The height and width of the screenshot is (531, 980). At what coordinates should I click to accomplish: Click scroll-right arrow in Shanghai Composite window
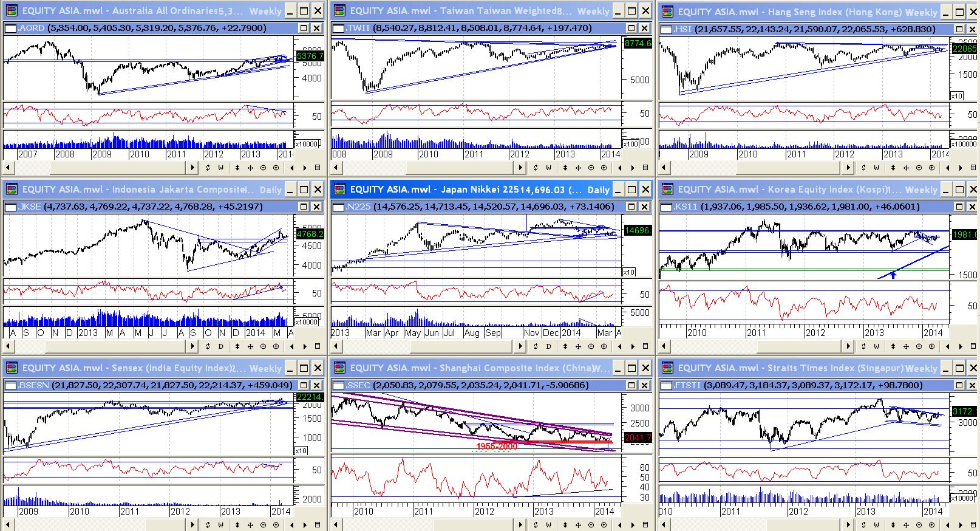pos(521,525)
